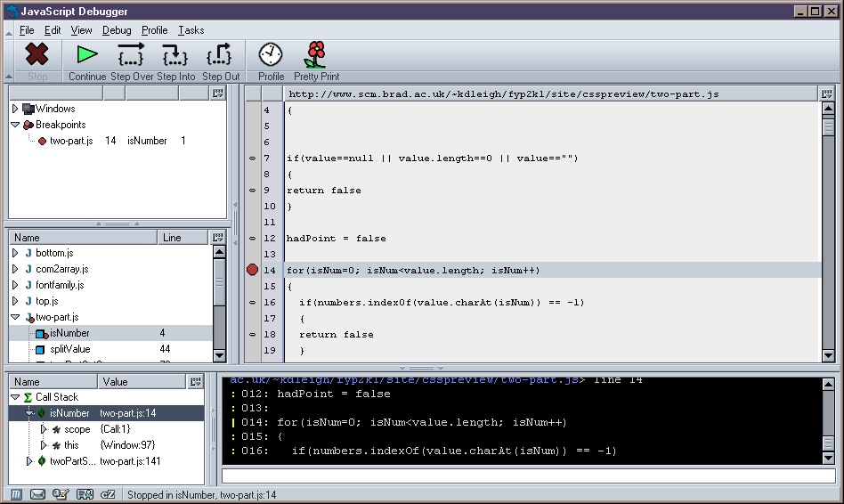This screenshot has height=504, width=844.
Task: Click the Line column header
Action: point(183,238)
